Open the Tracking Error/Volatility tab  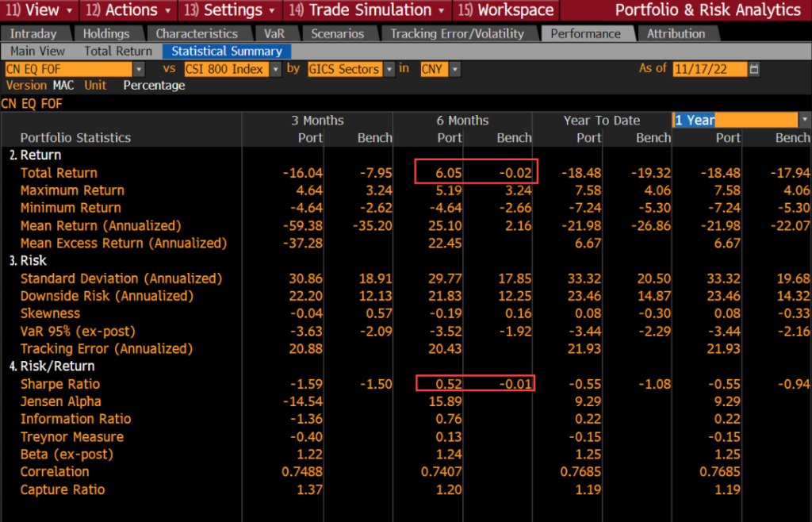(x=457, y=33)
